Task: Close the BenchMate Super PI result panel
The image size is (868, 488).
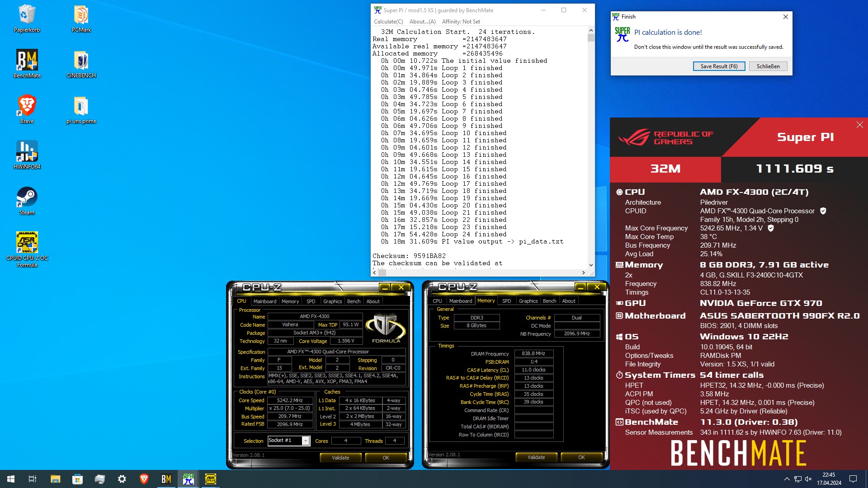Action: tap(859, 125)
